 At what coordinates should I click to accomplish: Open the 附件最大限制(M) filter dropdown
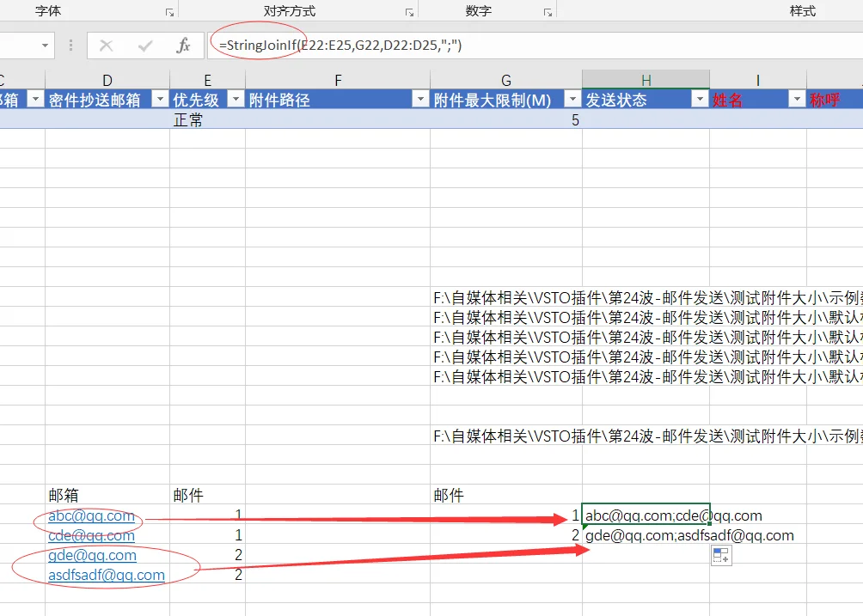click(572, 99)
